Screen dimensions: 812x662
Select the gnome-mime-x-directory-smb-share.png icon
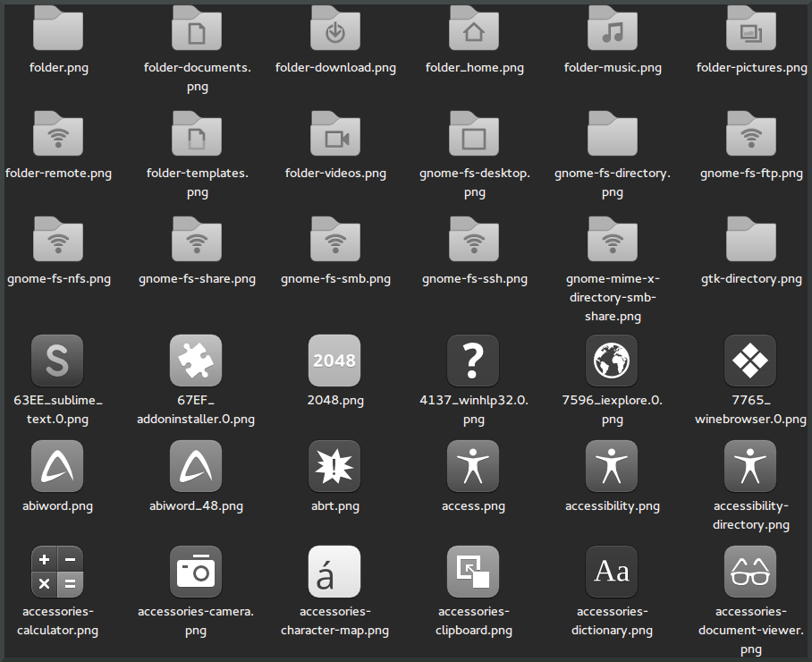pos(612,240)
